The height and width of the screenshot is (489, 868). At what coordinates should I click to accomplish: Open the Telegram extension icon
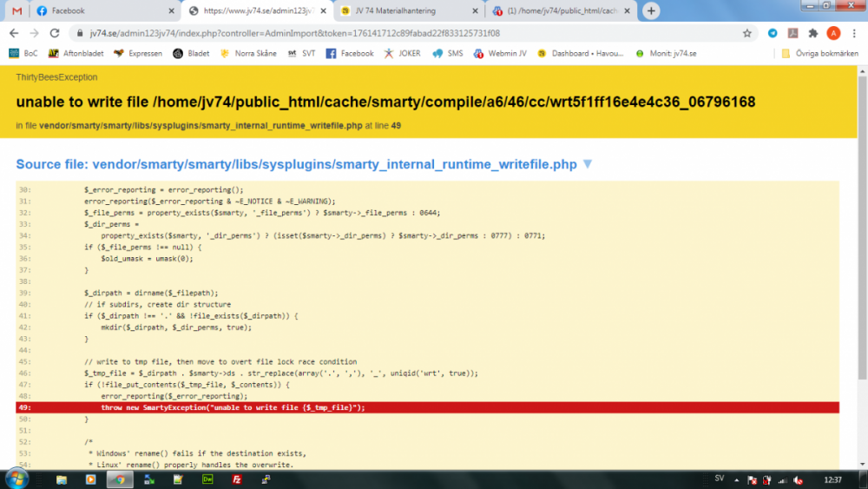point(773,33)
